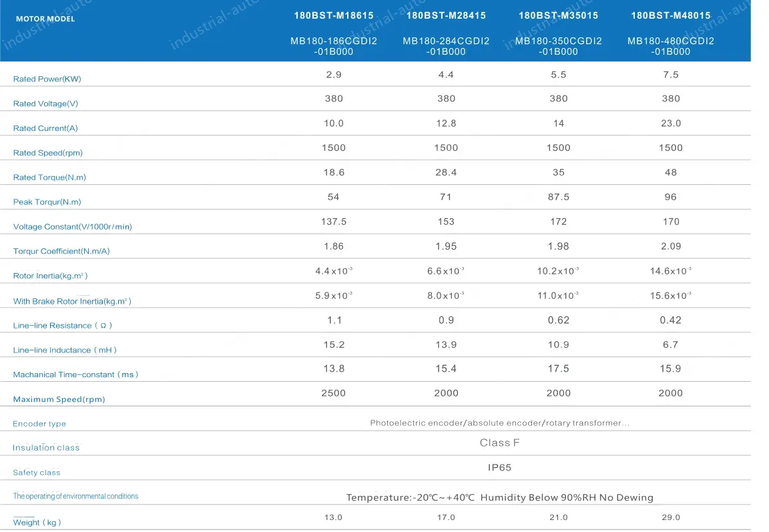Select the 7.5 rated power value

671,75
